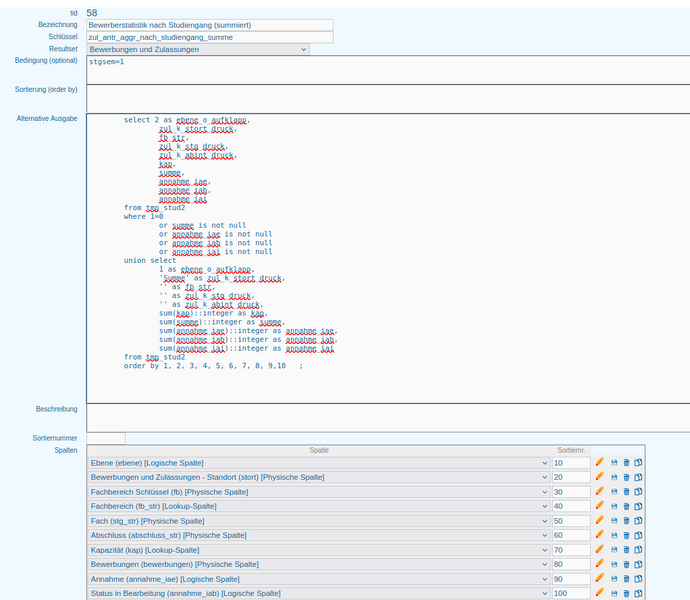Screen dimensions: 690x600
Task: Open the 'Ebene (ebene) [Logische Spalte]' dropdown
Action: [x=319, y=463]
